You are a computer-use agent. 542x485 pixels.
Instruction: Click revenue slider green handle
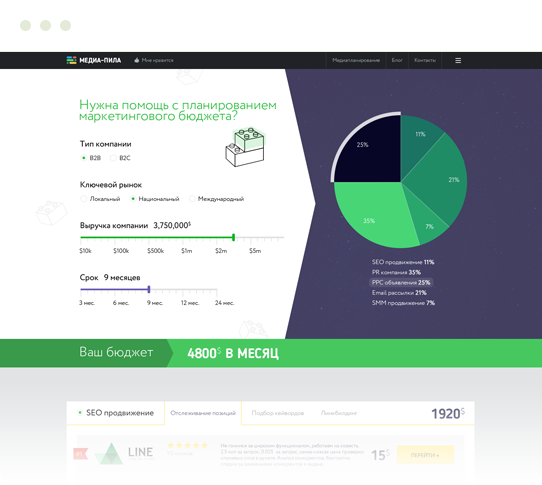pos(234,237)
